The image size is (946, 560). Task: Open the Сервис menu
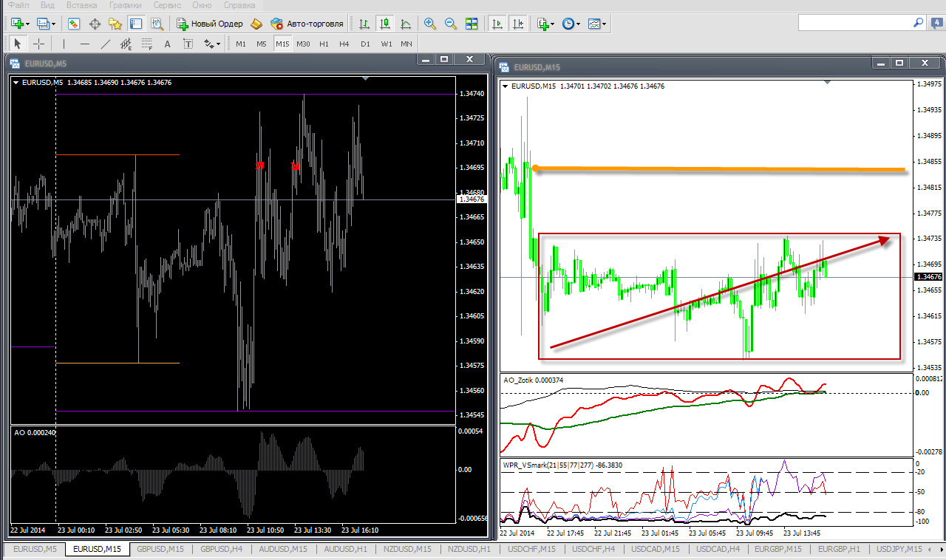[167, 5]
